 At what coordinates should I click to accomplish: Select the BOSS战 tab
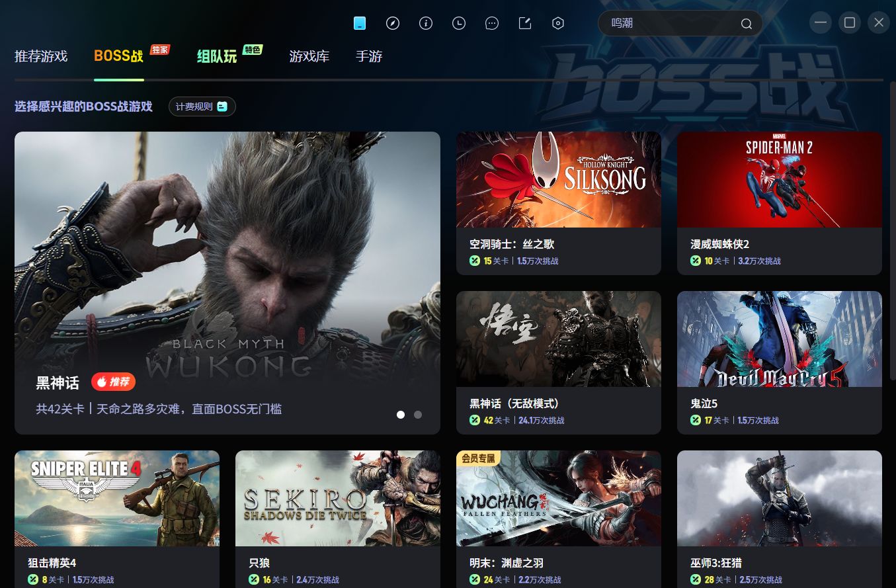[118, 56]
